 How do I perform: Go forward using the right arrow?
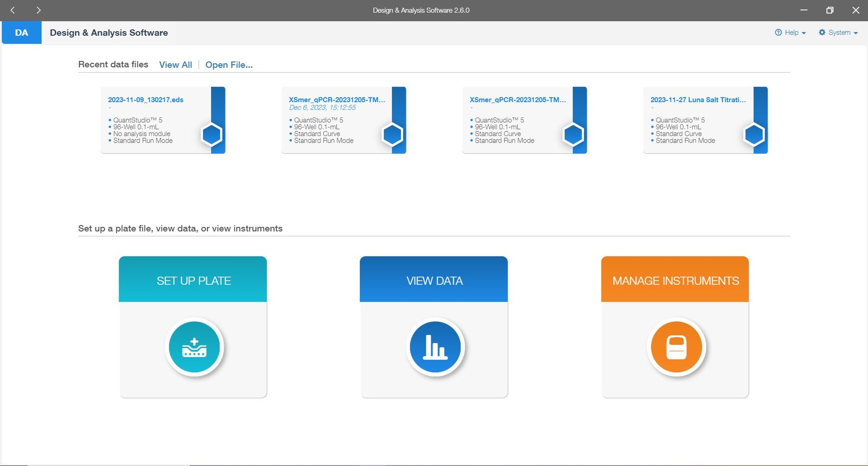coord(38,10)
